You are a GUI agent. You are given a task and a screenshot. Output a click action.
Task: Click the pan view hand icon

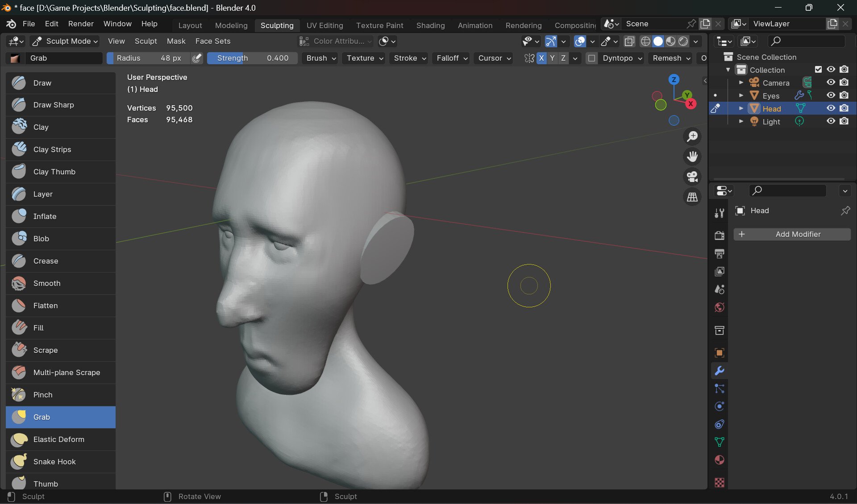tap(692, 157)
